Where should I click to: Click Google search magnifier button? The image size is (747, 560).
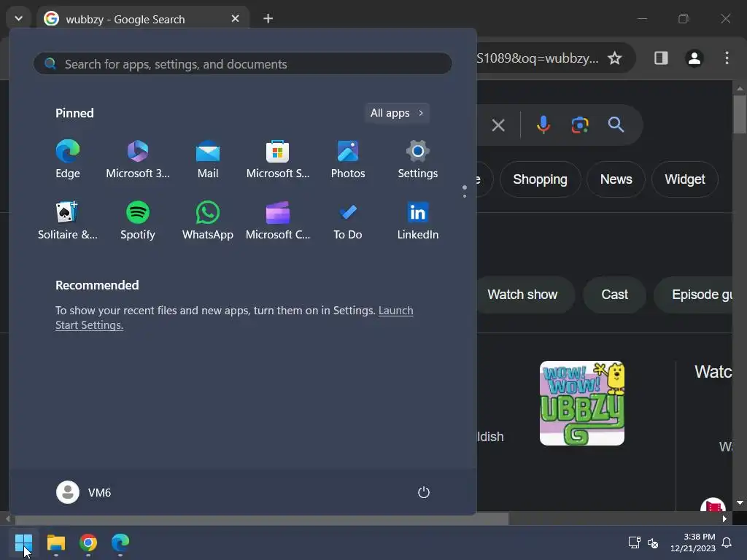click(616, 125)
